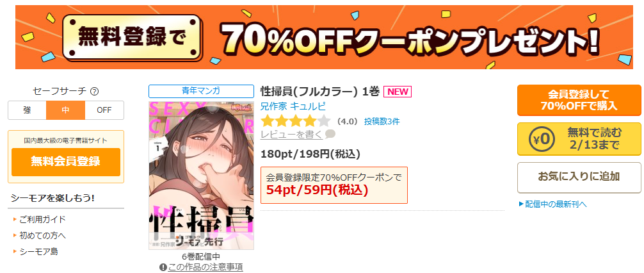Open ご利用ガイド in sidebar

pos(42,219)
